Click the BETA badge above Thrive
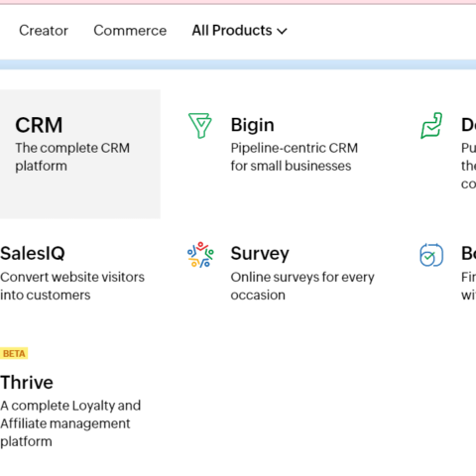476x476 pixels. pos(14,354)
